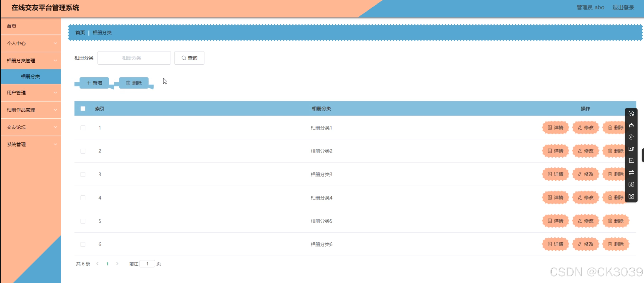Check the checkbox for row 4
The height and width of the screenshot is (283, 644).
point(83,198)
